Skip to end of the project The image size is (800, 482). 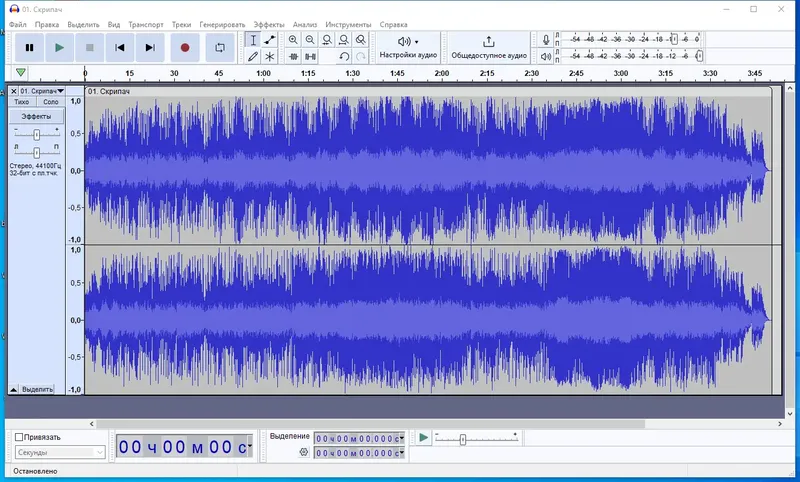pos(149,47)
